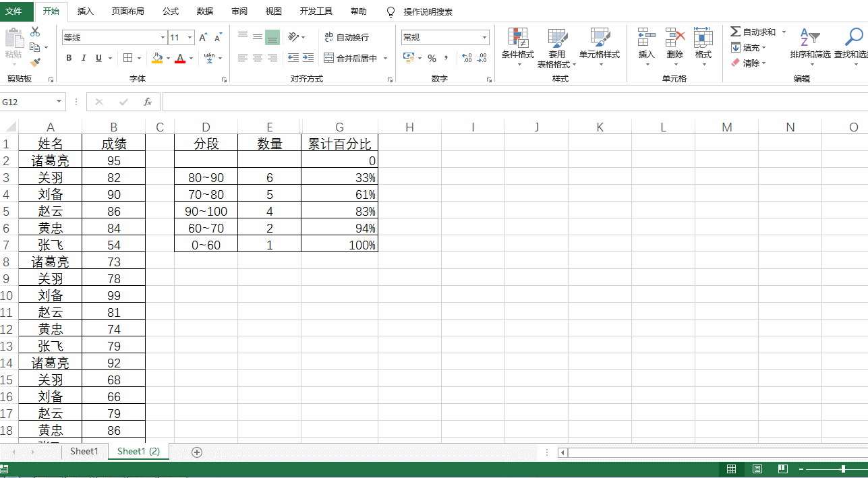
Task: Apply Comma Style format
Action: 446,58
